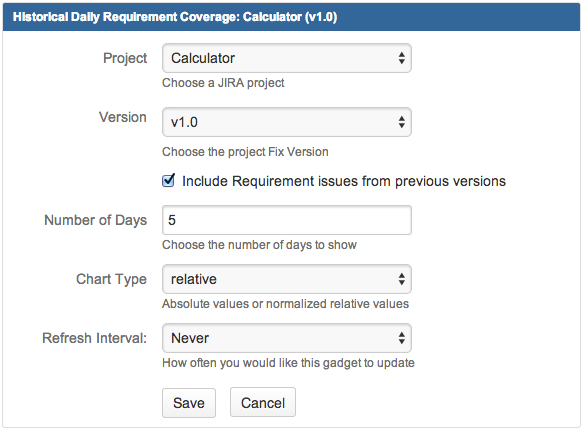Click the Project dropdown stepper arrows
The image size is (584, 432).
[402, 58]
